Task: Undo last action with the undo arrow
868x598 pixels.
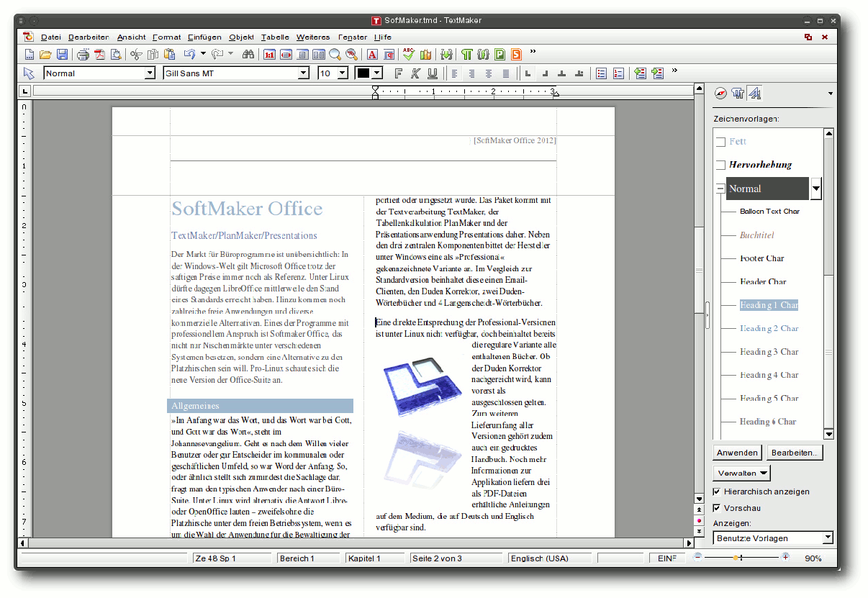Action: [x=189, y=54]
